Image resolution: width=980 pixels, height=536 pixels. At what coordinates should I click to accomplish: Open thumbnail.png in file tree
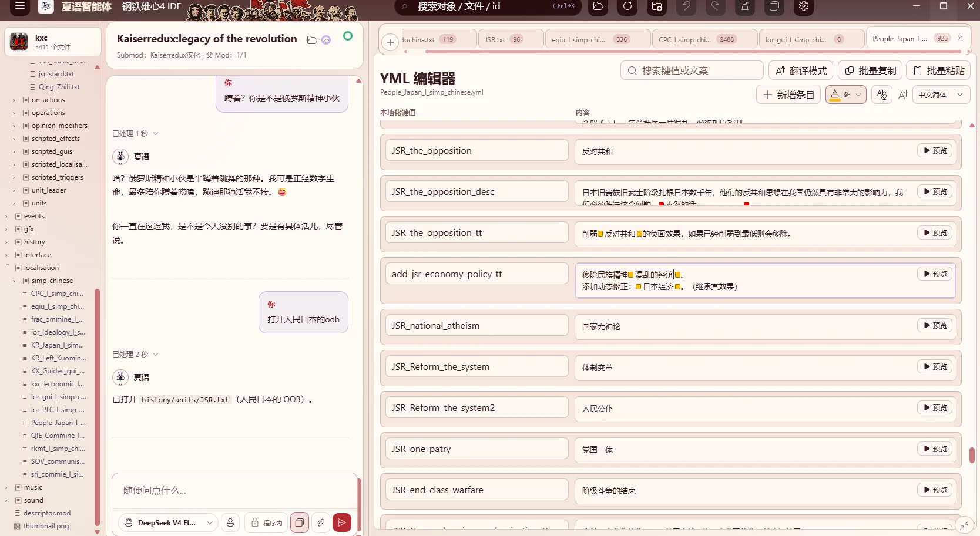point(46,526)
